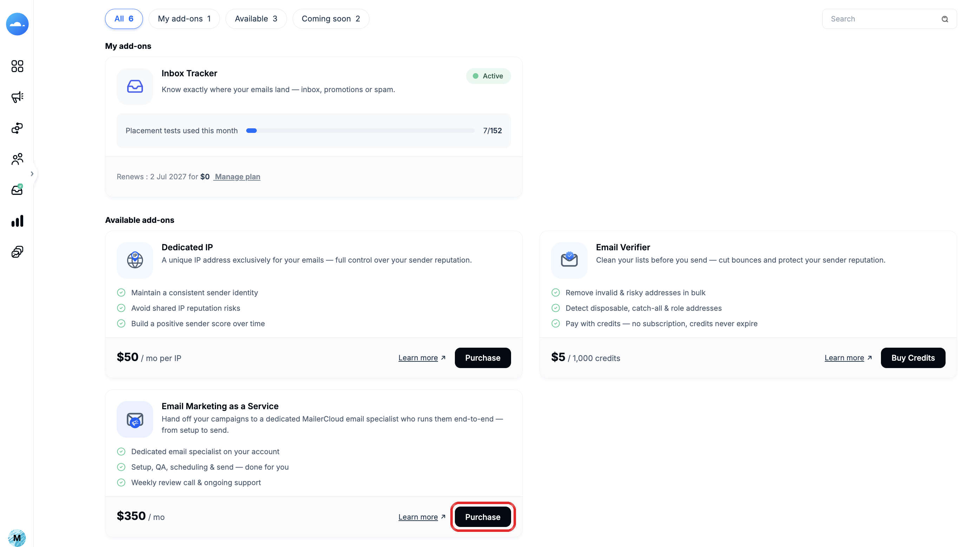
Task: Open the add-ons coins icon in sidebar
Action: [17, 252]
